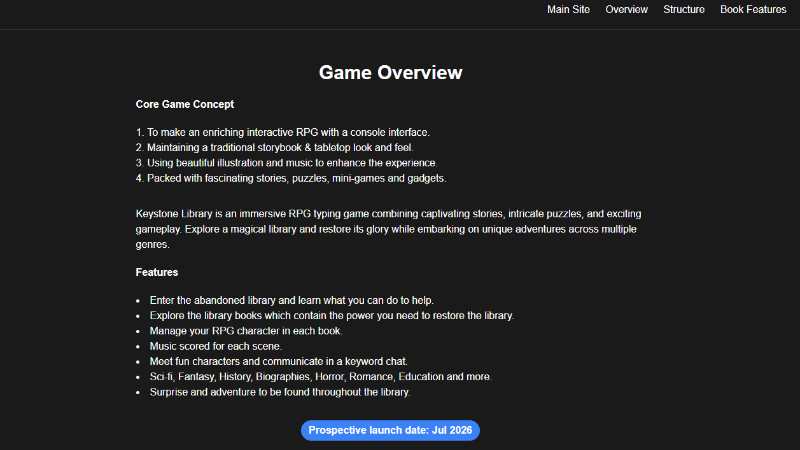Image resolution: width=800 pixels, height=450 pixels.
Task: Open the Book Features nav link
Action: pos(753,10)
